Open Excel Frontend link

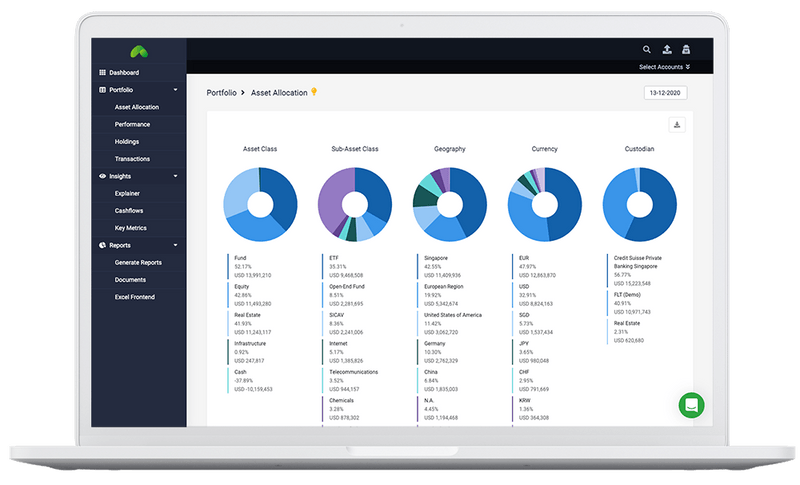point(135,297)
